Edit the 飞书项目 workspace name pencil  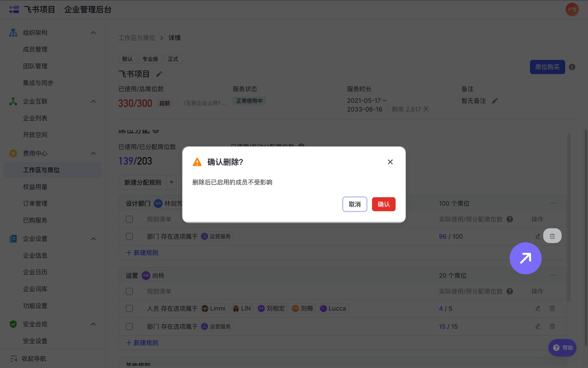click(x=159, y=74)
